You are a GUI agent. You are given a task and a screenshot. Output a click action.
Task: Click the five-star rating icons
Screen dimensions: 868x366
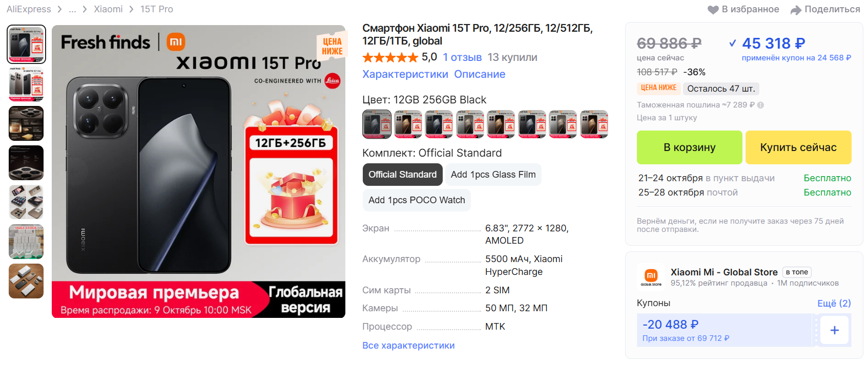(390, 57)
